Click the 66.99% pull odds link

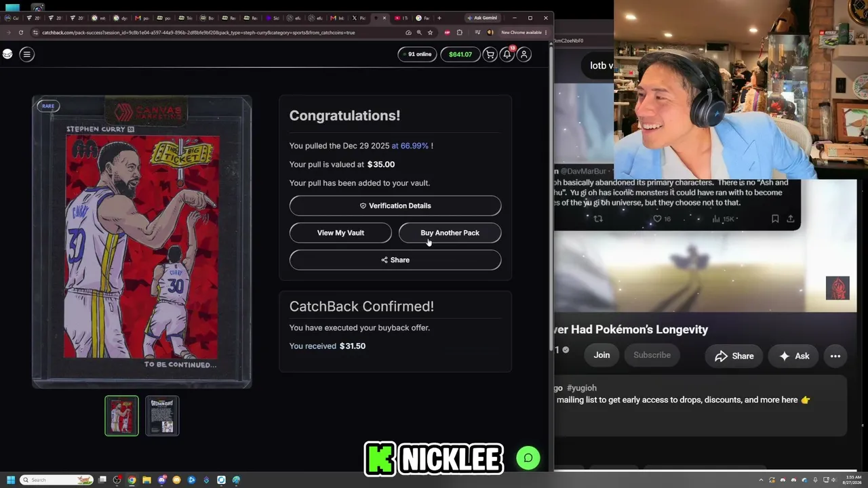pos(410,146)
